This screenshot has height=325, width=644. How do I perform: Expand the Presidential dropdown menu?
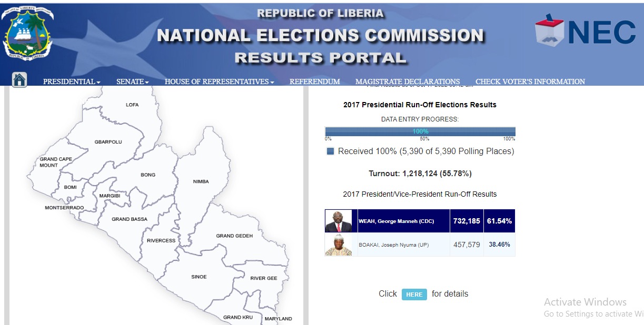72,82
